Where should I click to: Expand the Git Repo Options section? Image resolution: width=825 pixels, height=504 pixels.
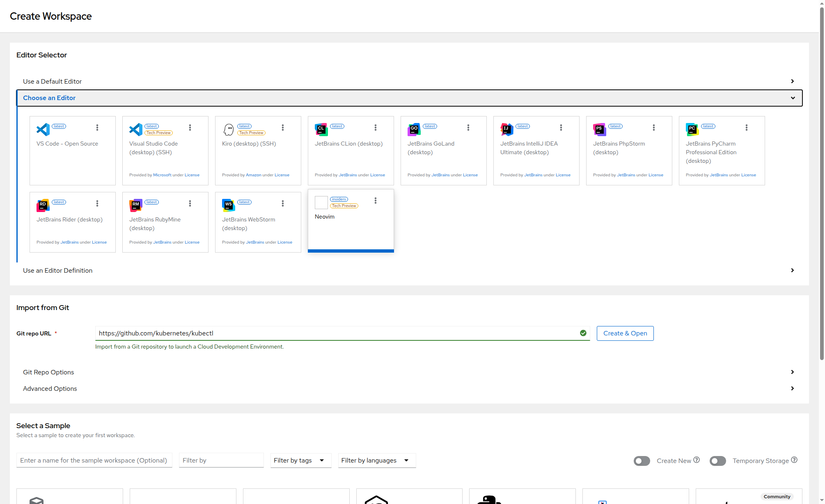[48, 372]
